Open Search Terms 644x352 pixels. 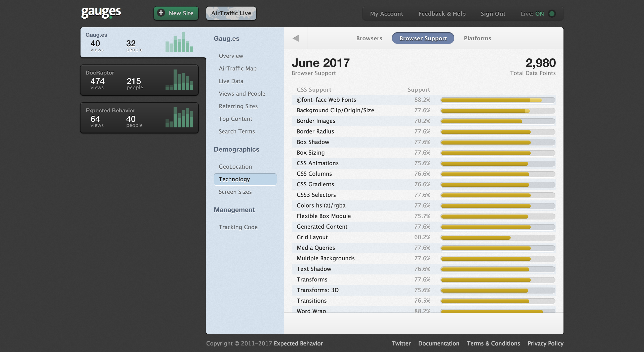click(236, 131)
